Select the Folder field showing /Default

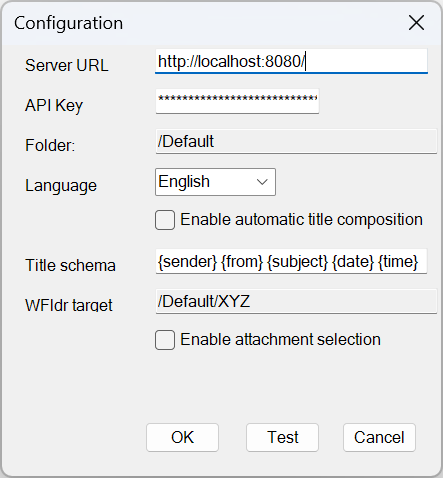click(296, 141)
